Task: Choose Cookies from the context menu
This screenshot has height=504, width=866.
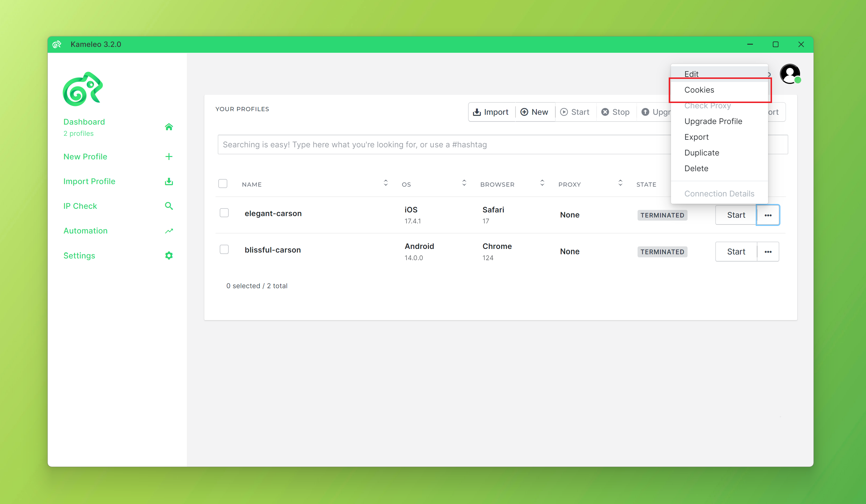Action: click(x=719, y=90)
